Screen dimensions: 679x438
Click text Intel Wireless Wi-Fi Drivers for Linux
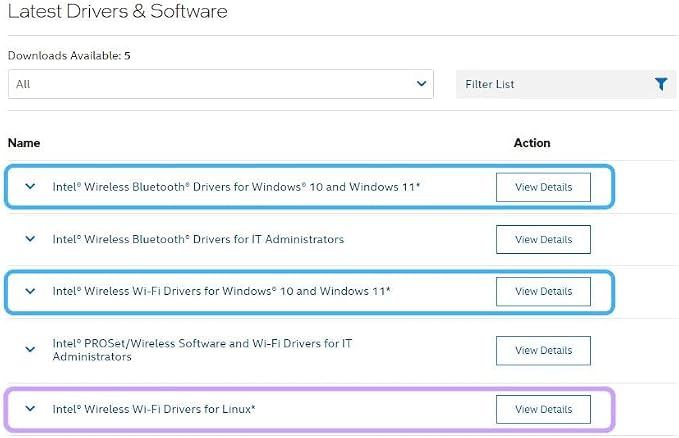pyautogui.click(x=154, y=409)
